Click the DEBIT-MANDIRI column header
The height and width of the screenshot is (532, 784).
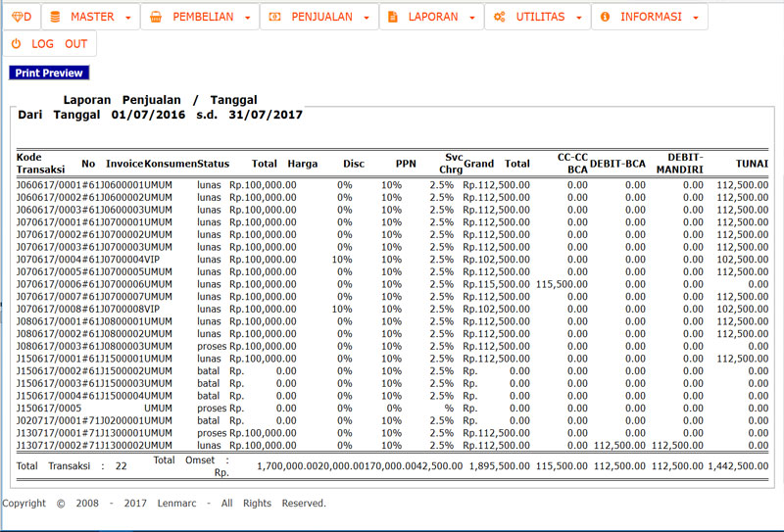pos(679,164)
